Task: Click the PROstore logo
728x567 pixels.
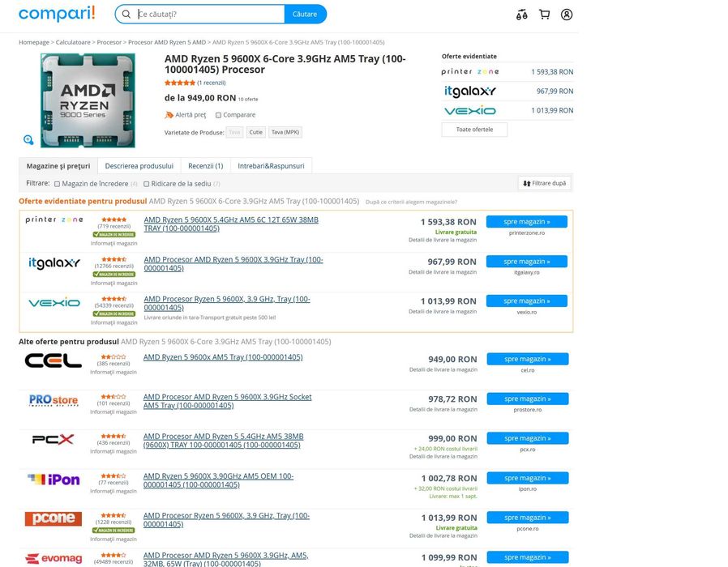Action: click(54, 400)
